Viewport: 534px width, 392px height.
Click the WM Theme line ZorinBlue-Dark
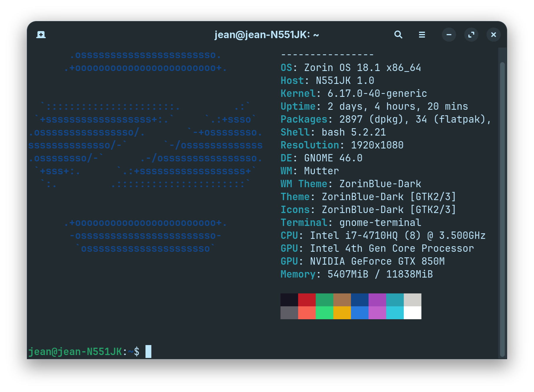point(351,184)
